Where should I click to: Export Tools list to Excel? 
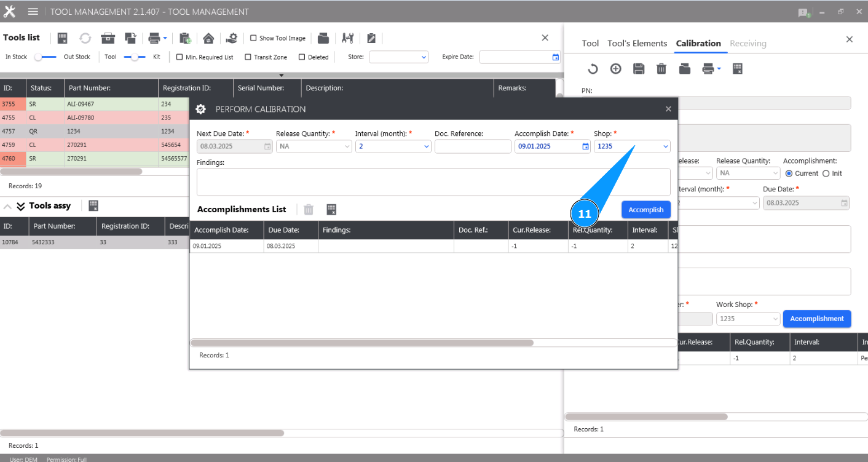[62, 38]
